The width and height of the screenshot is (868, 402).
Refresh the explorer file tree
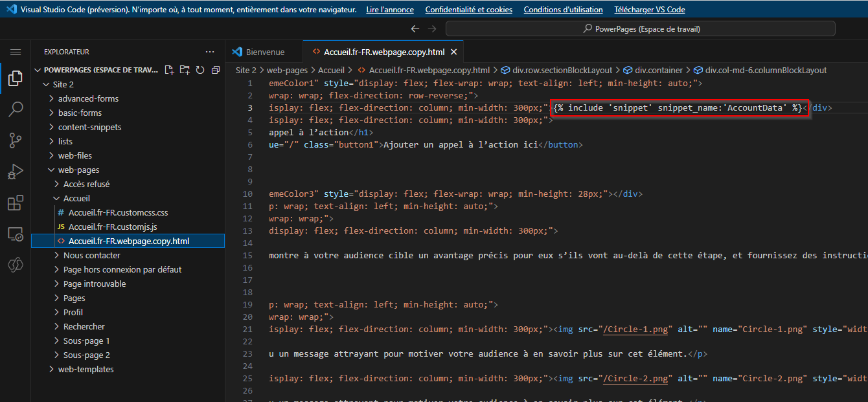click(x=200, y=70)
